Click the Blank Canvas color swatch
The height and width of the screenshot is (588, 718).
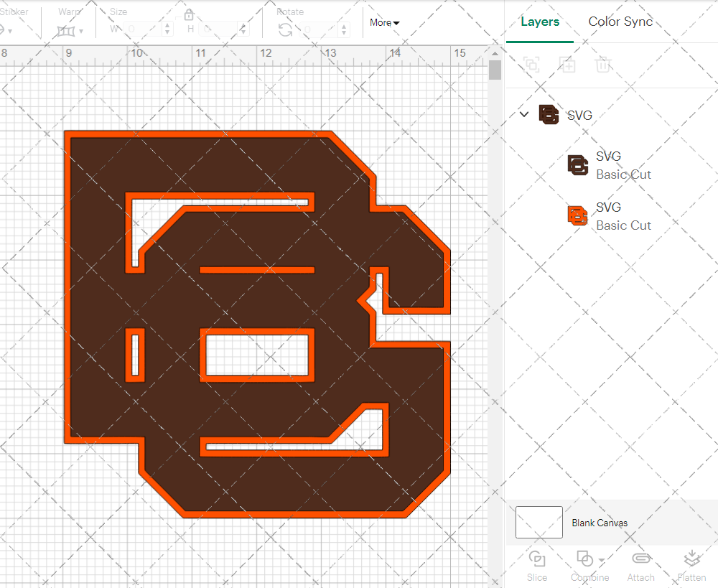pyautogui.click(x=538, y=522)
